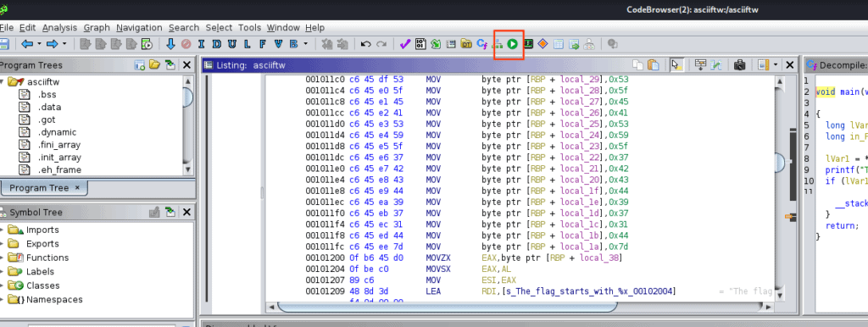Open Bookmarks with the purple checkmark icon
The image size is (868, 327).
pyautogui.click(x=404, y=44)
